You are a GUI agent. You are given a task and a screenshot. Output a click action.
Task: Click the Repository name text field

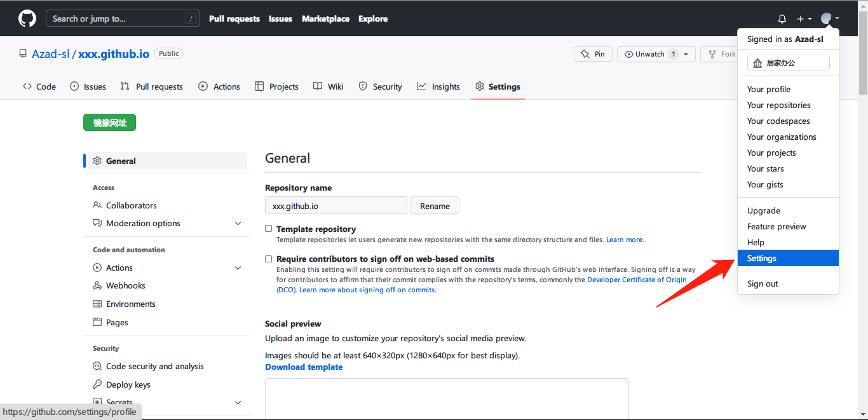(336, 206)
